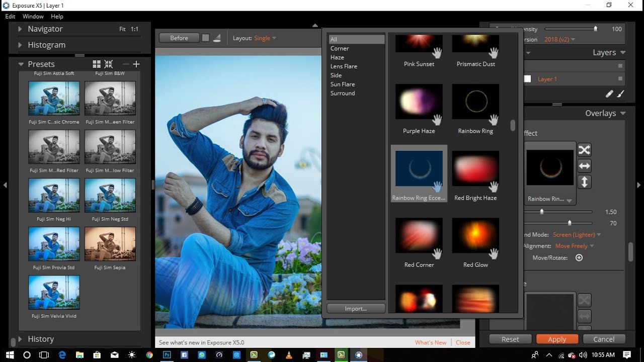Viewport: 644px width, 362px height.
Task: Open the What's New link
Action: pos(431,342)
